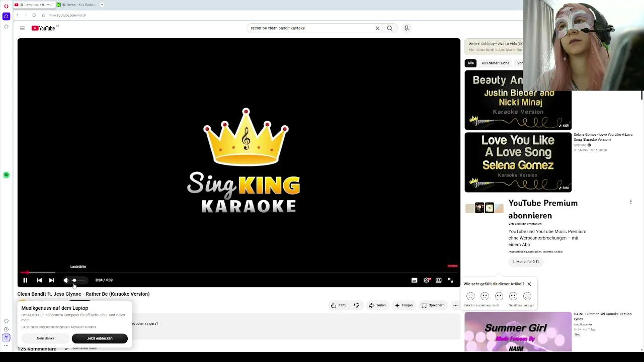The image size is (644, 362).
Task: Go to the YouTube home logo
Action: click(44, 28)
